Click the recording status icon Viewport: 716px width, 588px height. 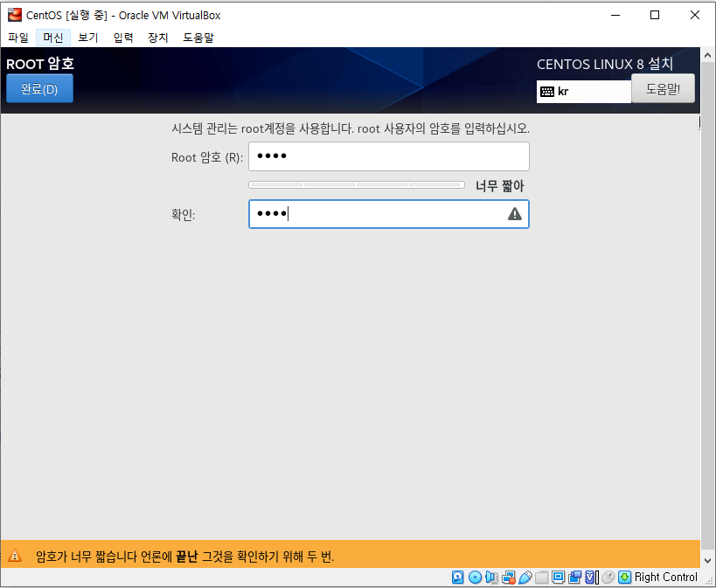pyautogui.click(x=575, y=577)
